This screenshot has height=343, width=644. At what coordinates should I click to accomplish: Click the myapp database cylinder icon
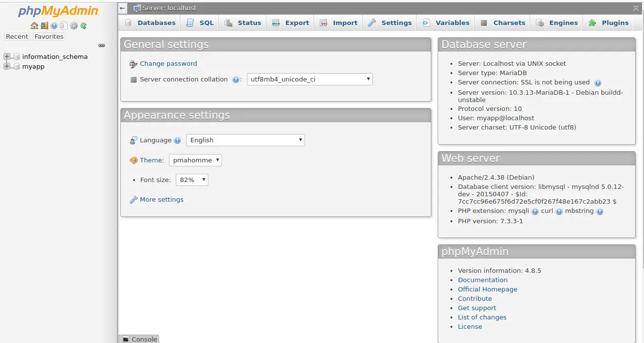(x=16, y=67)
